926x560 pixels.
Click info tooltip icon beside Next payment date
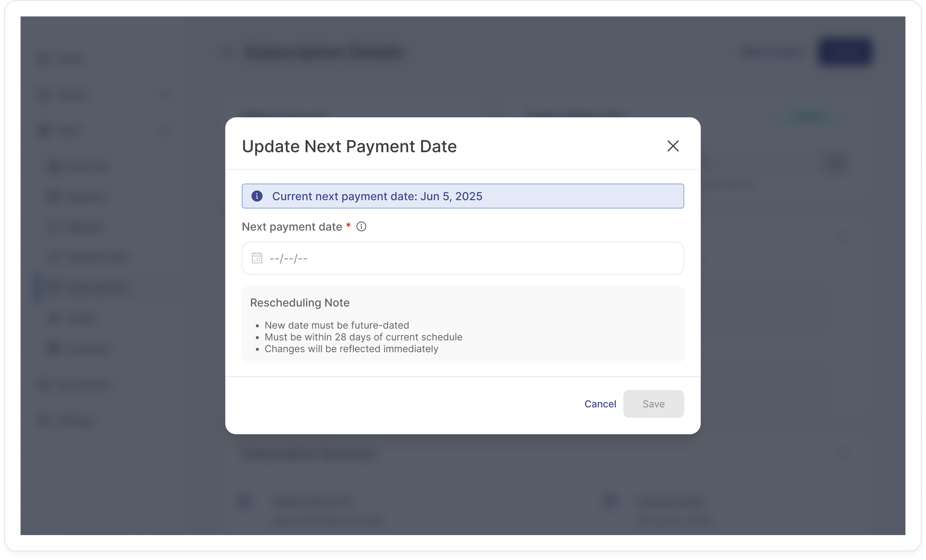coord(361,226)
